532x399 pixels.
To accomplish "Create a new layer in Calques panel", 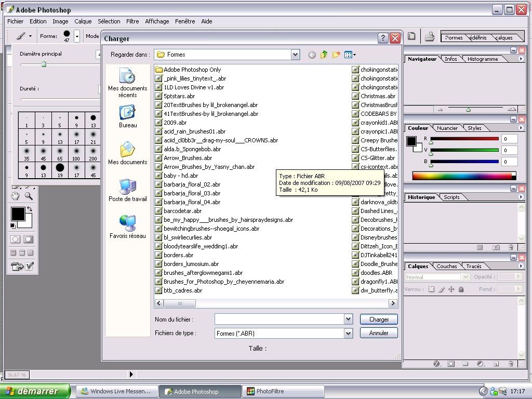I will 496,364.
